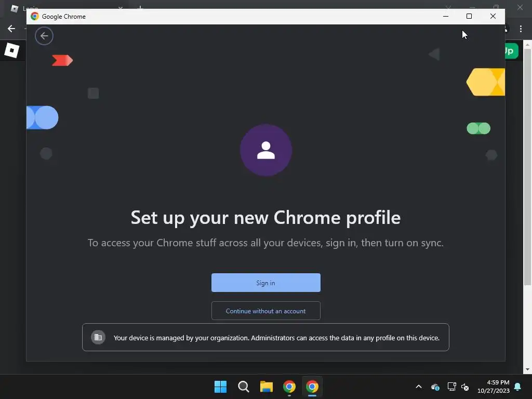Switch to the first Chrome taskbar icon
The width and height of the screenshot is (532, 399).
289,387
